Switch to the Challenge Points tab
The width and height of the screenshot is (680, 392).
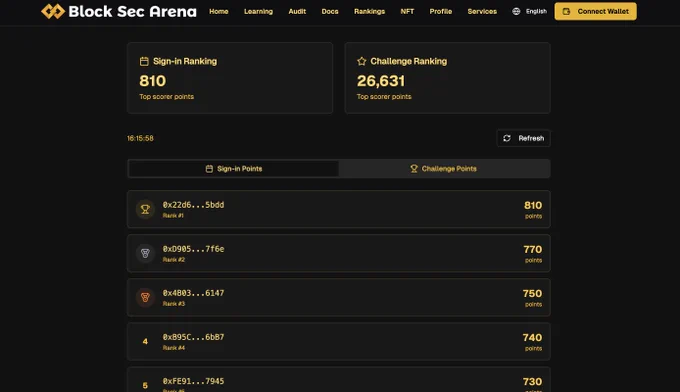pyautogui.click(x=444, y=168)
